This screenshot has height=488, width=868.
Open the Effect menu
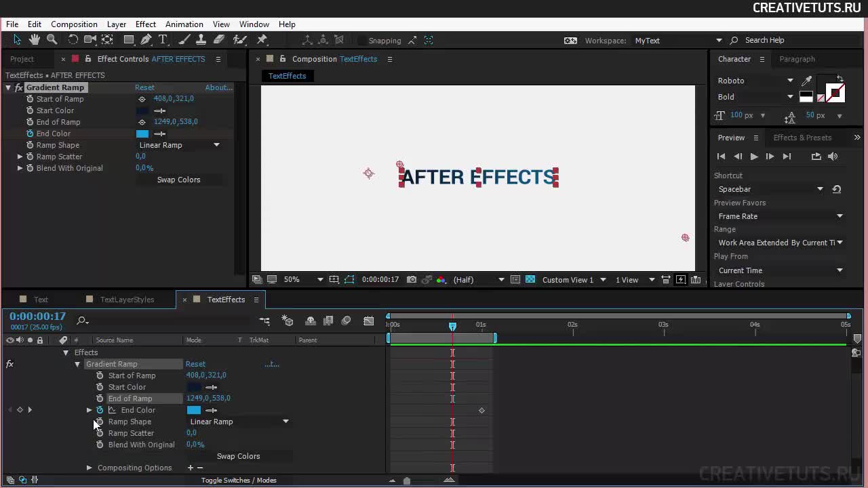coord(145,24)
